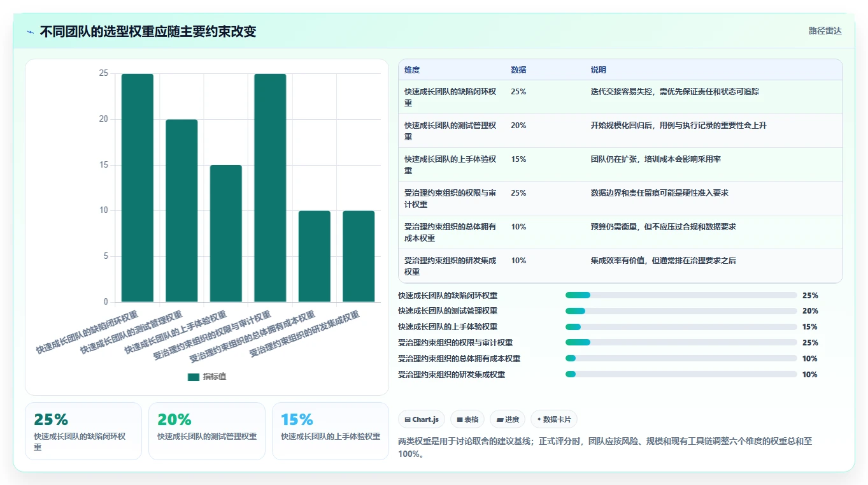This screenshot has height=485, width=868.
Task: Click the description 迭代交接容易失控，需优先保证责任和状态可追踪
Action: click(675, 92)
